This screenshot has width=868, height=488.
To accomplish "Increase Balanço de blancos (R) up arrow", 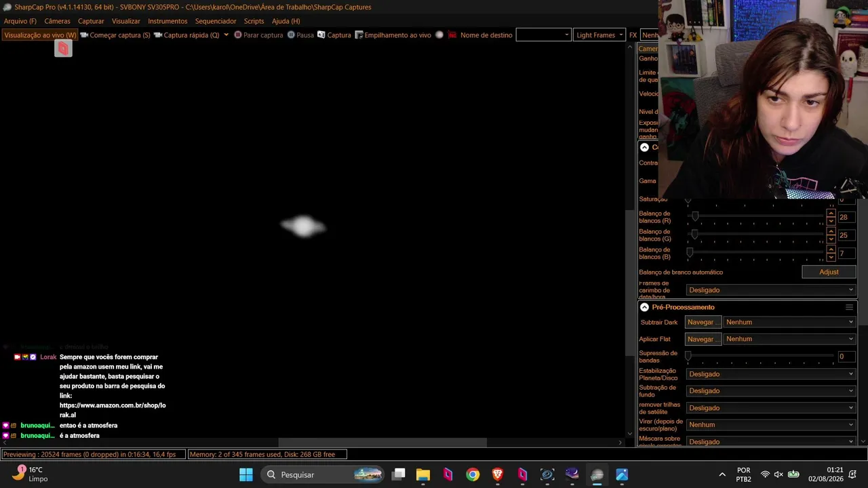I will point(831,213).
